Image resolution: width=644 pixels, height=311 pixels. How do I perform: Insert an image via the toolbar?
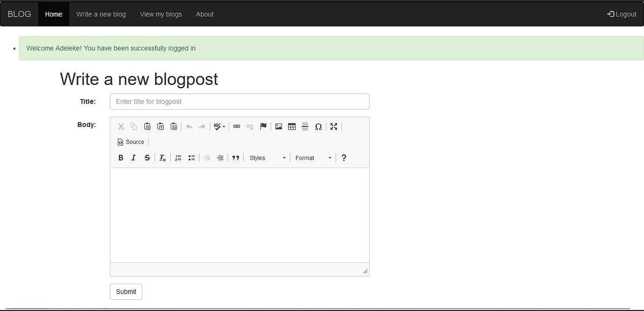tap(278, 126)
